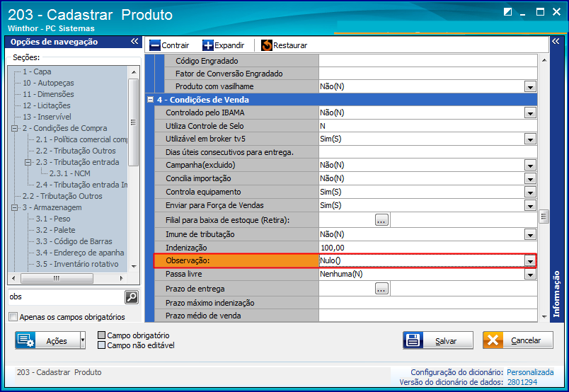Open Campanha(excluido) dropdown
Image resolution: width=569 pixels, height=392 pixels.
[x=530, y=166]
